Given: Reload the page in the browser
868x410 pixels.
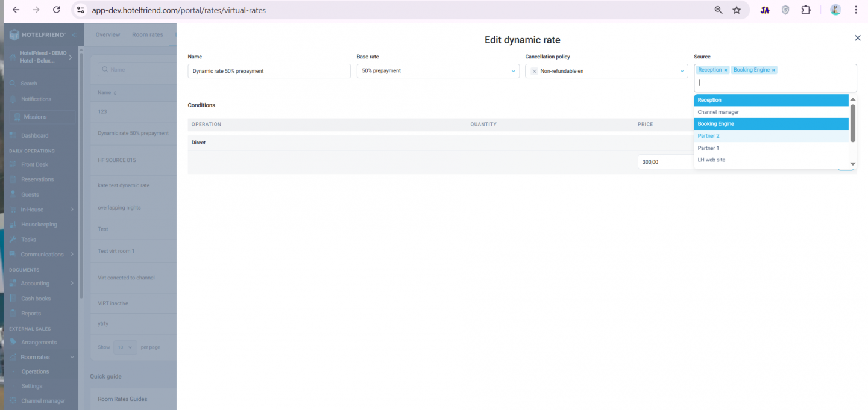Looking at the screenshot, I should coord(57,10).
